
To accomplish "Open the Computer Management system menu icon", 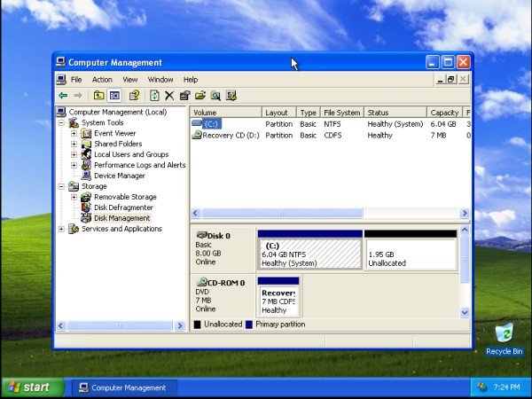I will click(x=60, y=62).
